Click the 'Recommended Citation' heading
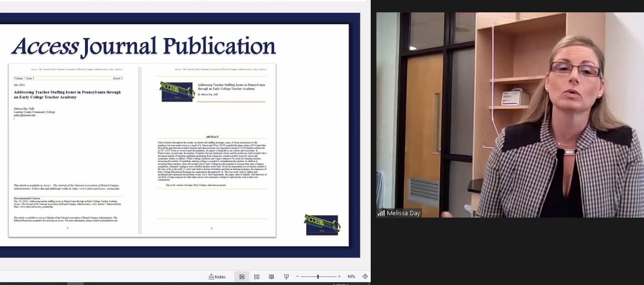This screenshot has width=644, height=285. (x=27, y=198)
